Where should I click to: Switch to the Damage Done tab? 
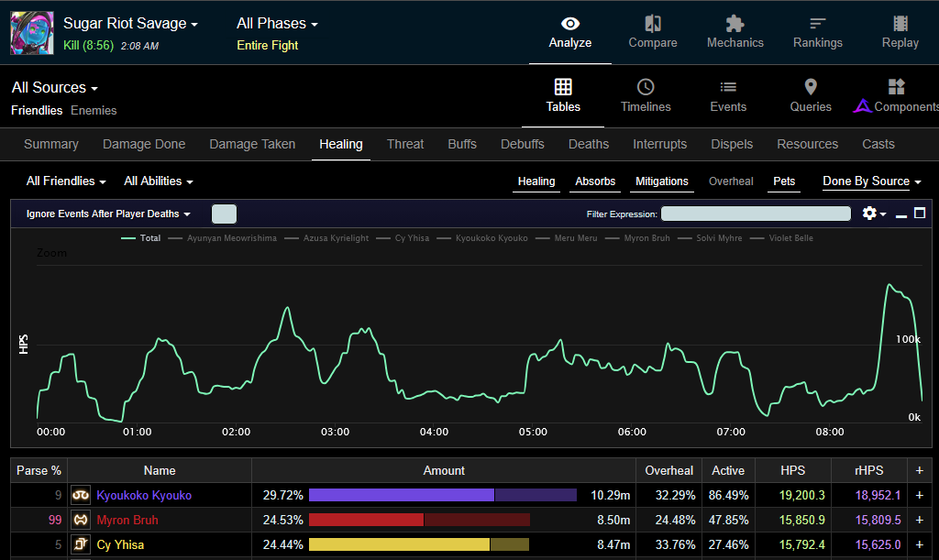click(x=144, y=144)
